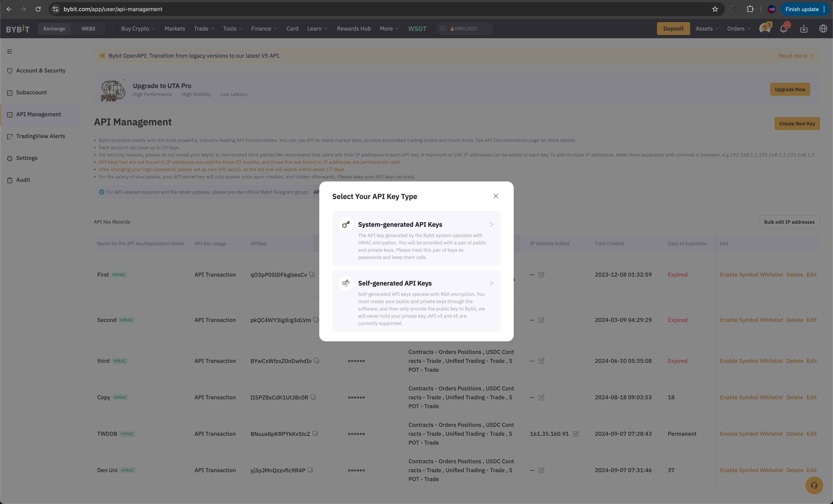Click Bulk edit IP addresses button

coord(789,222)
